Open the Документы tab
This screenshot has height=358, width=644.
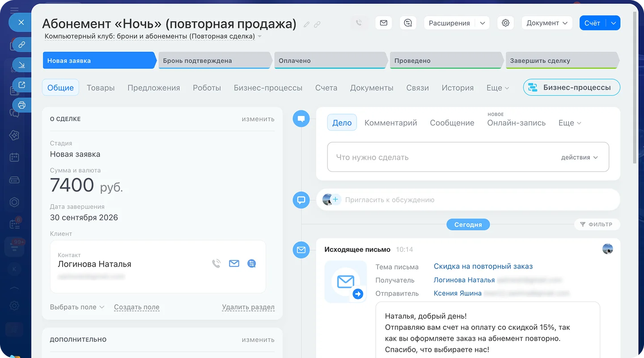coord(372,88)
